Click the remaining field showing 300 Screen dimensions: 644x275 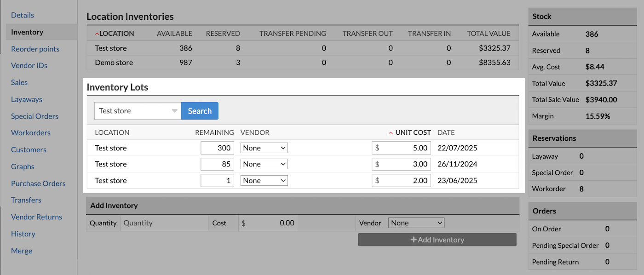pos(218,148)
